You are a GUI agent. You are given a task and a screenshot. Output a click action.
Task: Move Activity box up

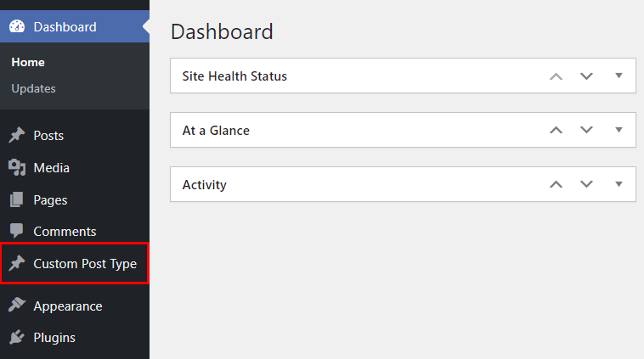click(x=556, y=184)
